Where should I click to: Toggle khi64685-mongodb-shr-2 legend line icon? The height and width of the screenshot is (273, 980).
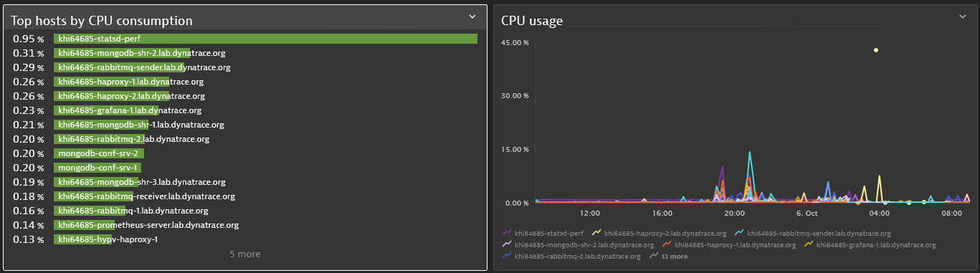[508, 244]
